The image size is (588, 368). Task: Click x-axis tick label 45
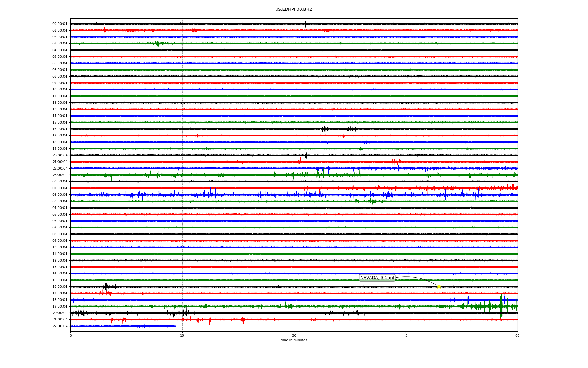(x=406, y=335)
